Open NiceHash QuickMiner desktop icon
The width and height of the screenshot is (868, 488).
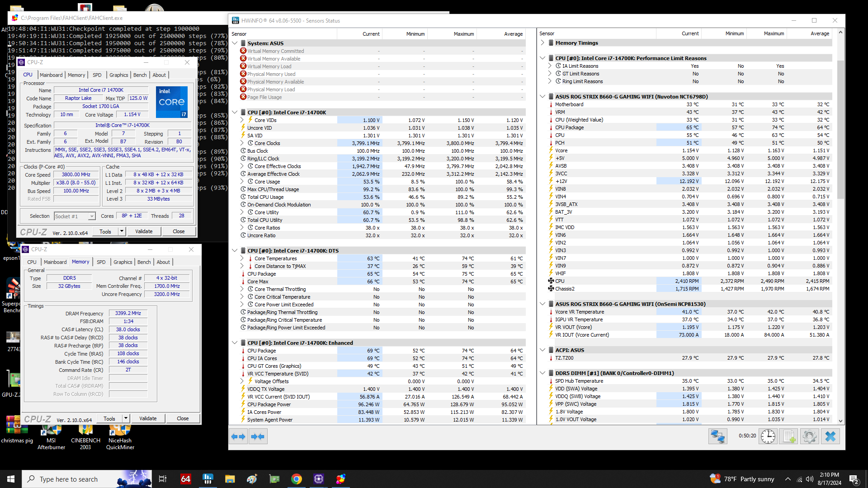tap(120, 436)
